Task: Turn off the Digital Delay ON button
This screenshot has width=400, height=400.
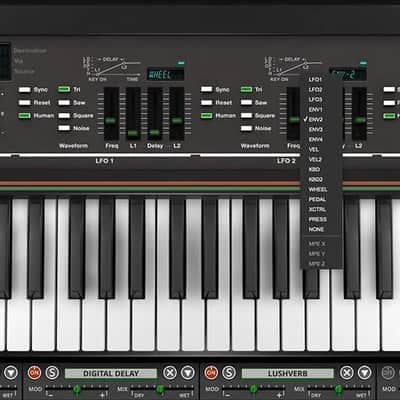Action: click(x=34, y=372)
